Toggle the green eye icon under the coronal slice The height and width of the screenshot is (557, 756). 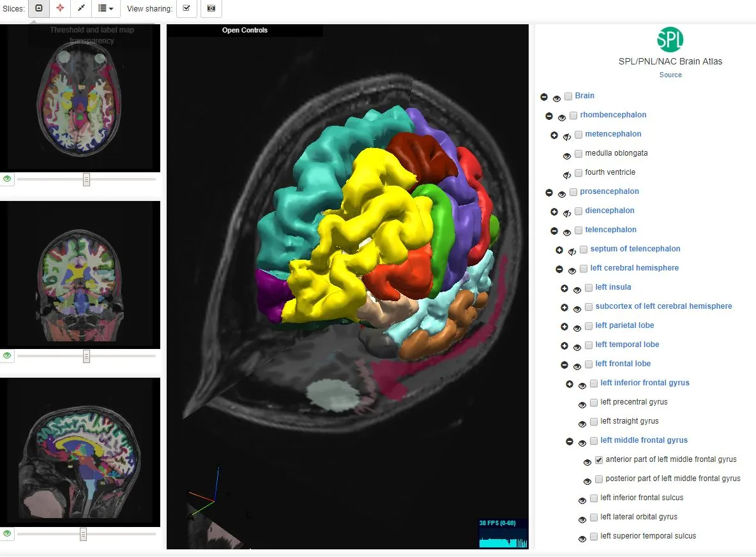point(7,356)
